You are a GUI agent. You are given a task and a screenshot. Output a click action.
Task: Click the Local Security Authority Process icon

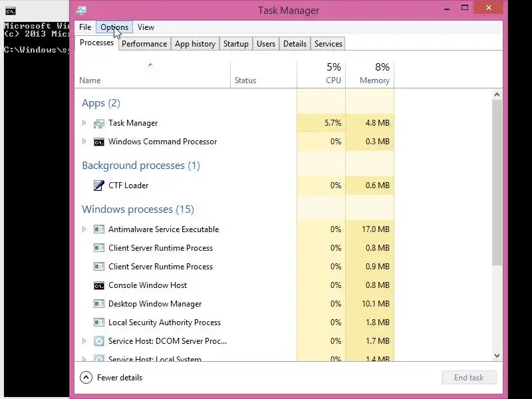click(x=98, y=323)
